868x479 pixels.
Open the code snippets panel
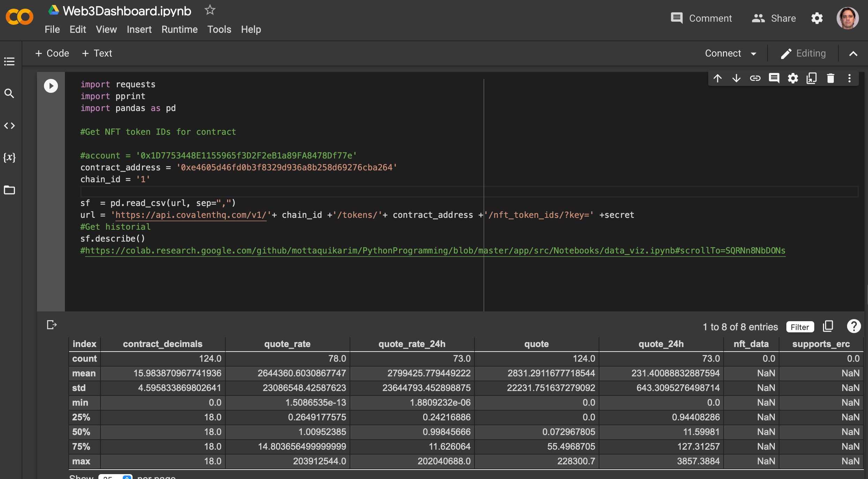(x=9, y=125)
